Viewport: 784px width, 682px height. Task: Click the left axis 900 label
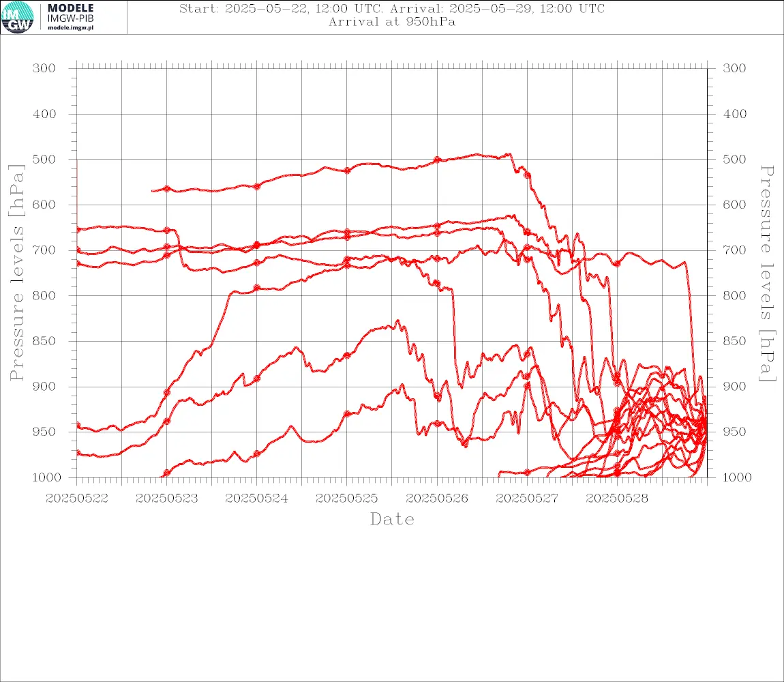[x=44, y=386]
